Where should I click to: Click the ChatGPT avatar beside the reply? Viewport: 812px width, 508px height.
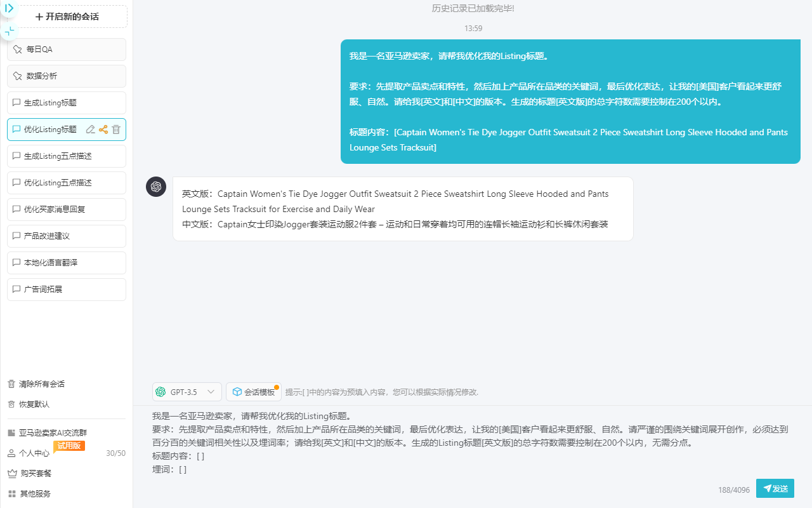tap(156, 186)
